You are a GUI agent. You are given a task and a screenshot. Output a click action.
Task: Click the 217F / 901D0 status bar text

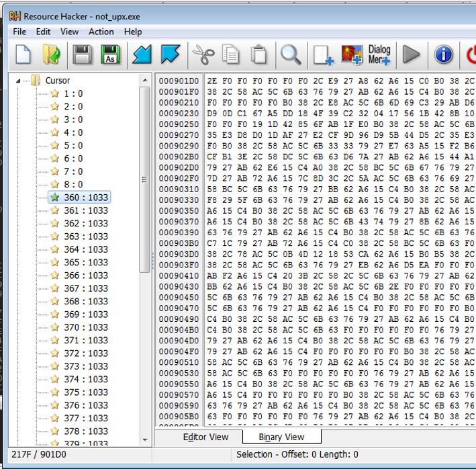(39, 454)
